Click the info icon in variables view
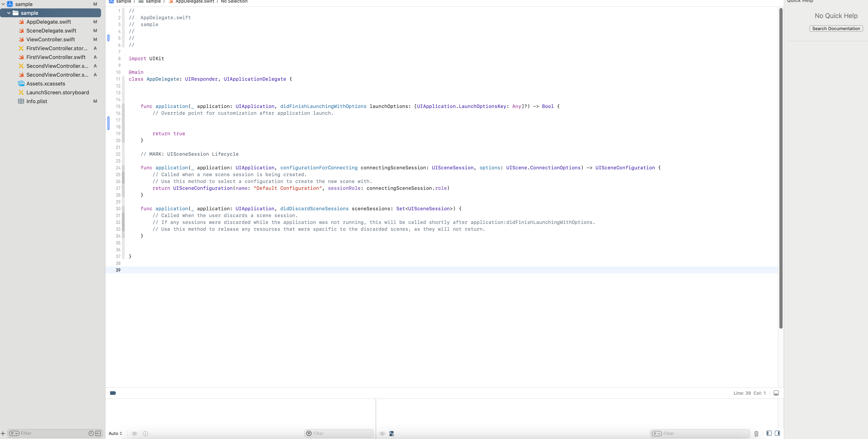Viewport: 868px width, 439px height. [145, 434]
